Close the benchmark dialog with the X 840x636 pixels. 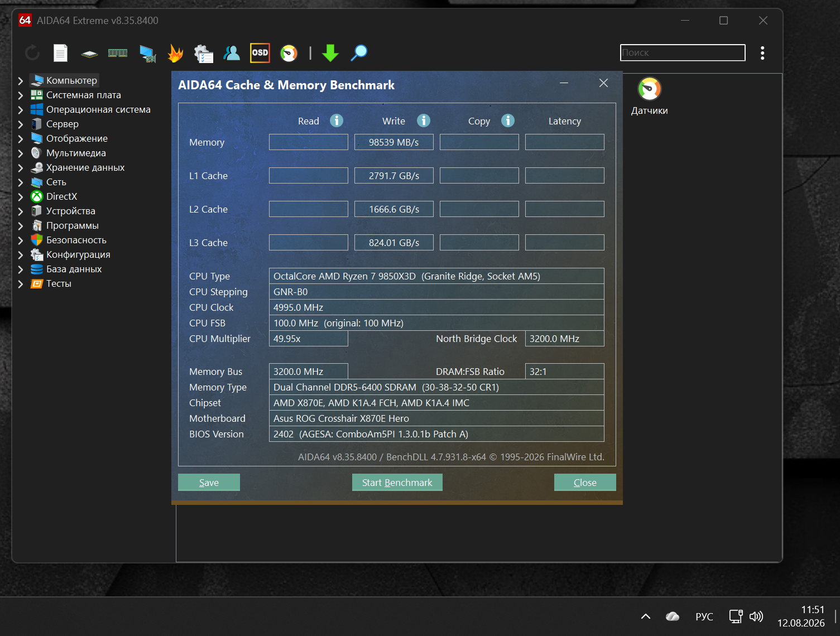[603, 83]
